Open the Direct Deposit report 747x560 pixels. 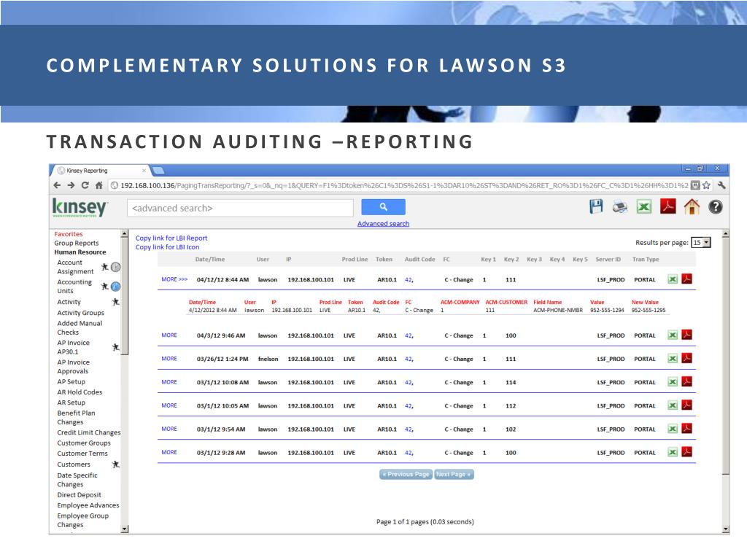79,495
